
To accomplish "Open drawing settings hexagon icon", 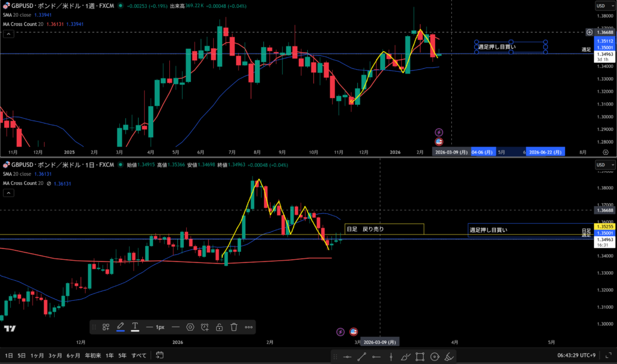I will 190,327.
